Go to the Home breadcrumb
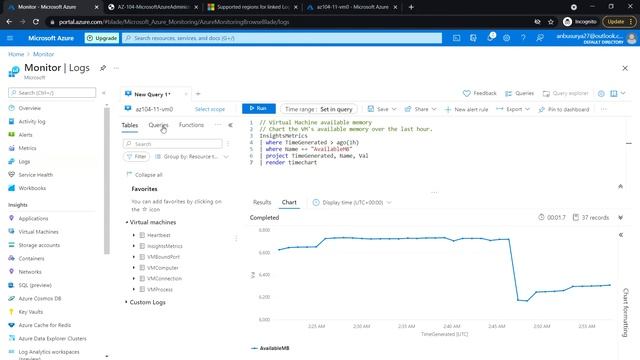This screenshot has height=360, width=640. point(16,54)
